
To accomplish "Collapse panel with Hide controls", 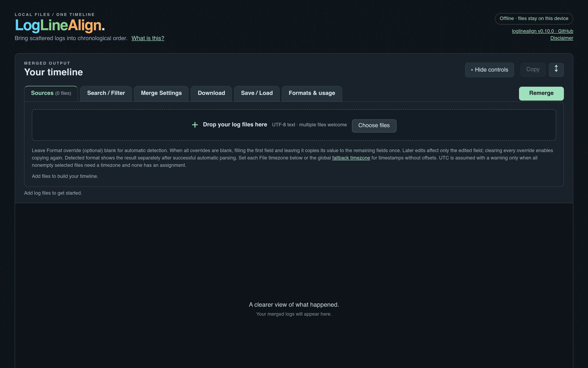I will click(489, 70).
